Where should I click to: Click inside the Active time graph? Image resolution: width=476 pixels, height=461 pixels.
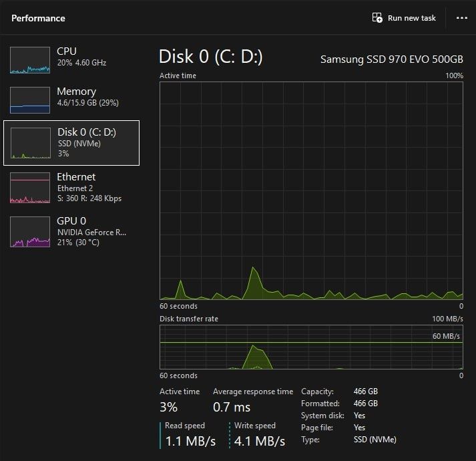click(x=311, y=190)
